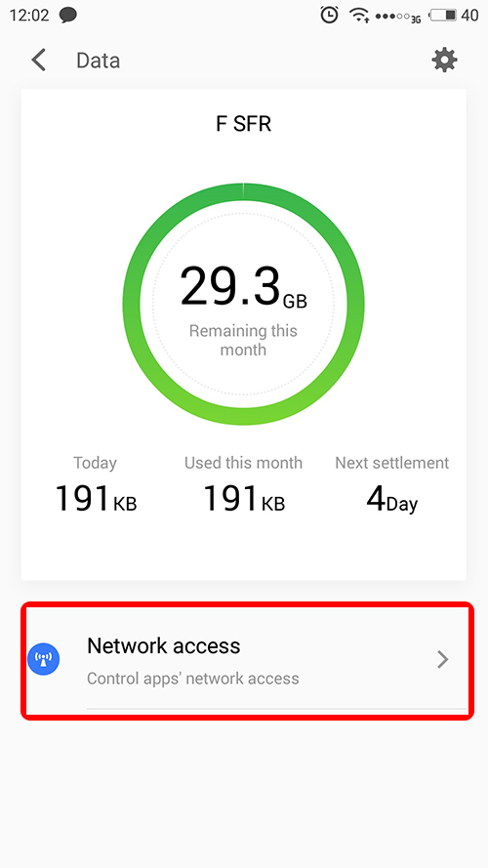Open the settings gear icon
Screen dimensions: 488x868
tap(444, 60)
